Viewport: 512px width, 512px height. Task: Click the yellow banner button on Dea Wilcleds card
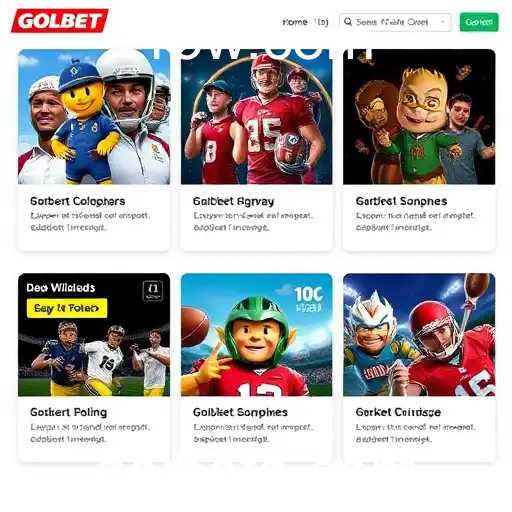tap(67, 308)
